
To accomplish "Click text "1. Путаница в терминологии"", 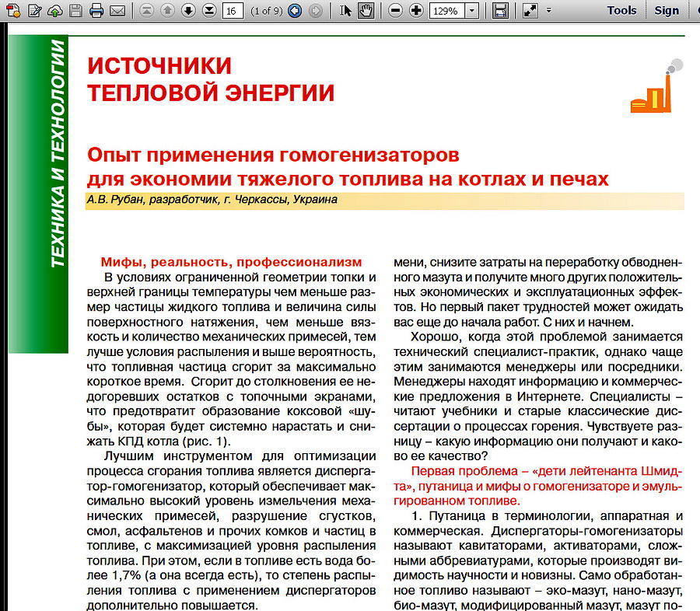I will [x=502, y=516].
